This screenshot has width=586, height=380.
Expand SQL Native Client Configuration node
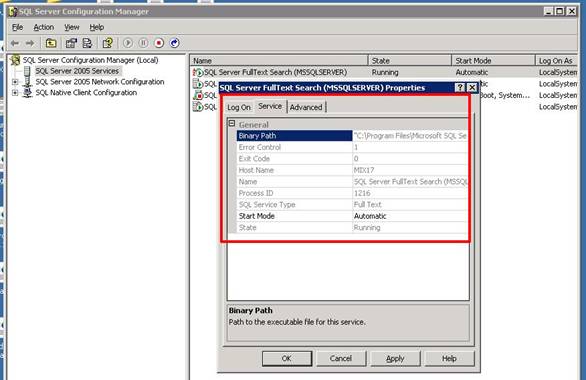point(15,93)
